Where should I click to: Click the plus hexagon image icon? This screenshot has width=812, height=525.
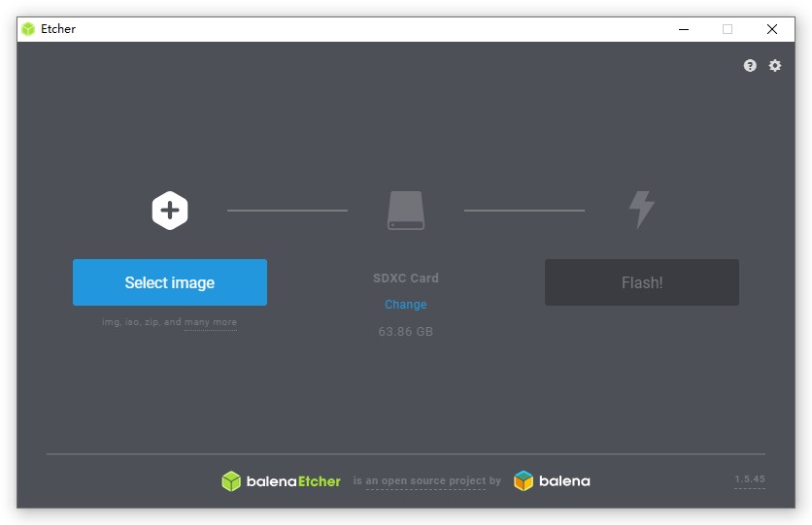(x=170, y=211)
